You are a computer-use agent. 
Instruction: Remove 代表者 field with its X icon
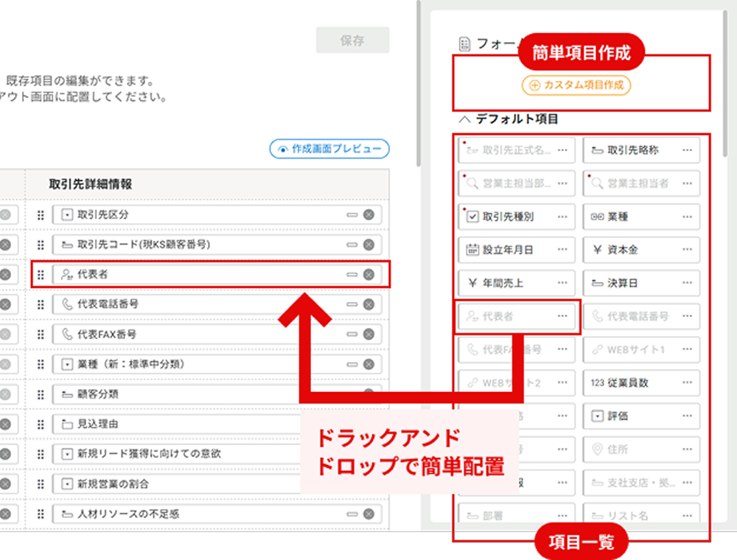(x=368, y=275)
